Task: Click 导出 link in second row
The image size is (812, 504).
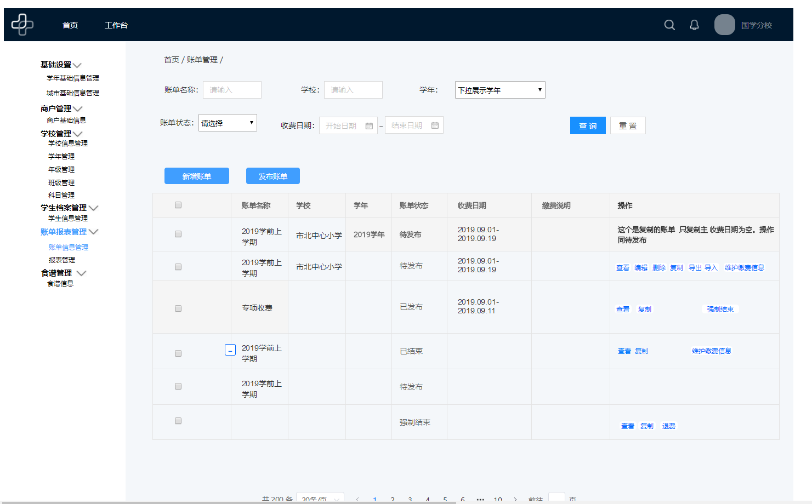Action: pyautogui.click(x=695, y=268)
